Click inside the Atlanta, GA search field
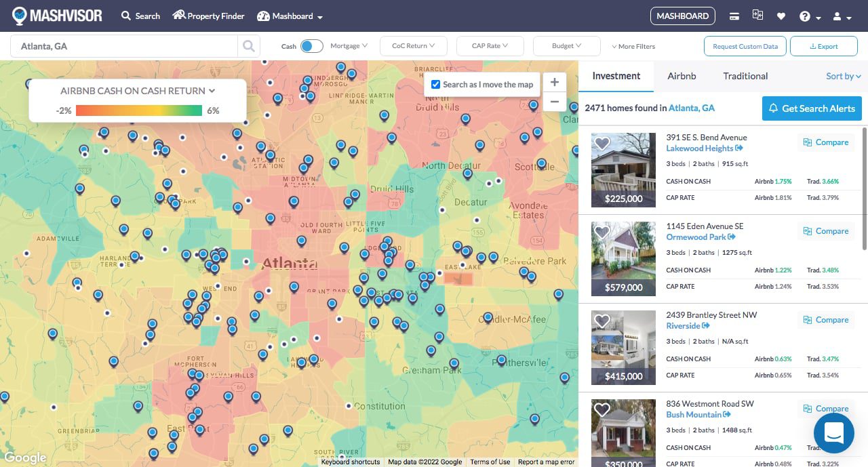 pos(122,46)
